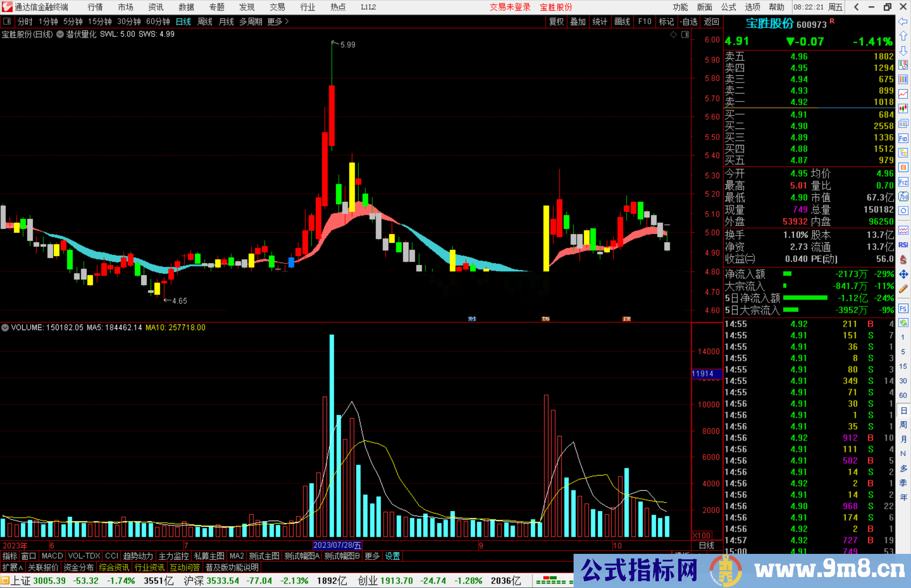Click the four-way move arrows icon

tap(903, 274)
